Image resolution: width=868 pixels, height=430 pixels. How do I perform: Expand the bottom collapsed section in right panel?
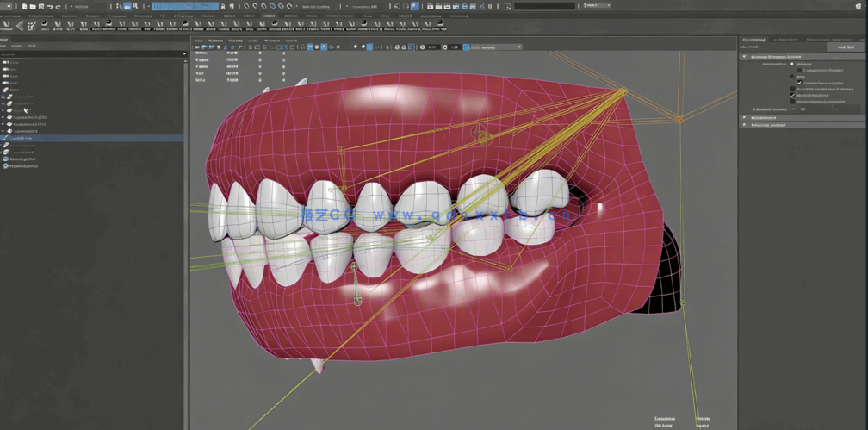745,125
